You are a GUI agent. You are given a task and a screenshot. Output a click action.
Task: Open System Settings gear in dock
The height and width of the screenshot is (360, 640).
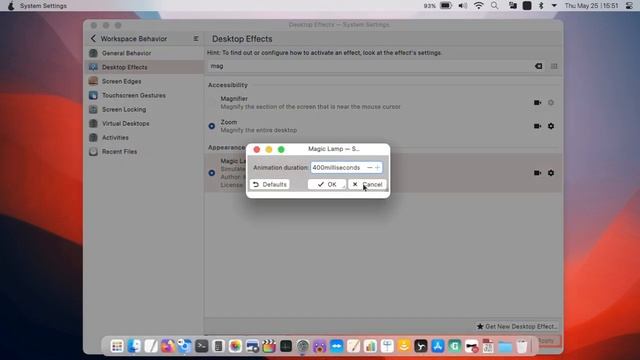pyautogui.click(x=302, y=347)
